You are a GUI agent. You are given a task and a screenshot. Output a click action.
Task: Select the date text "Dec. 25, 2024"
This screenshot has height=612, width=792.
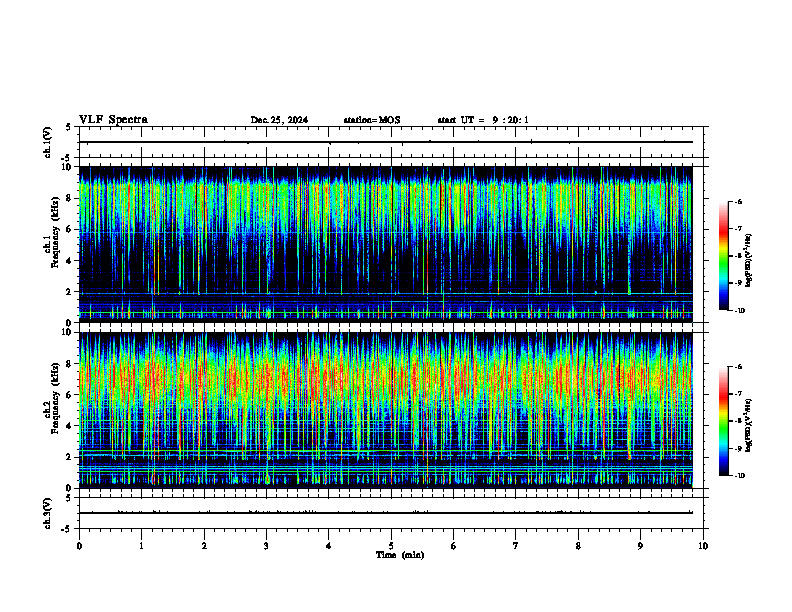pos(279,120)
